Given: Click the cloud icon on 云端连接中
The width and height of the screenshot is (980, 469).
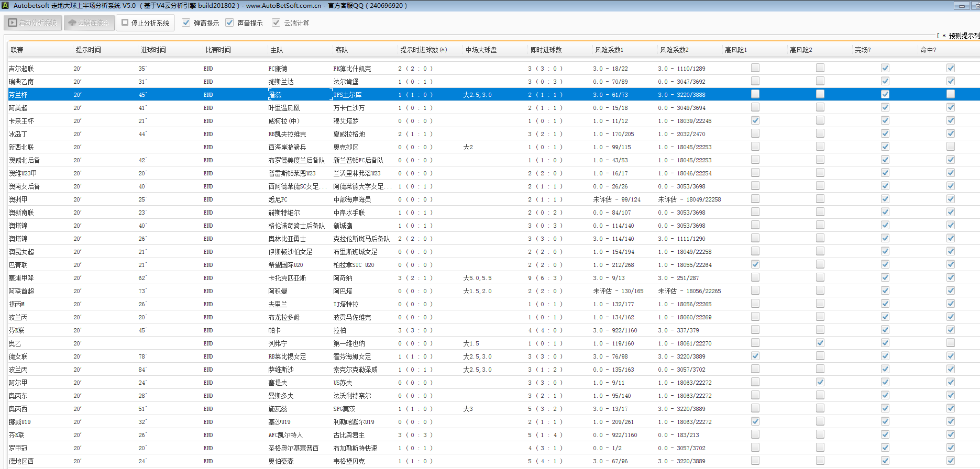Looking at the screenshot, I should click(x=72, y=23).
